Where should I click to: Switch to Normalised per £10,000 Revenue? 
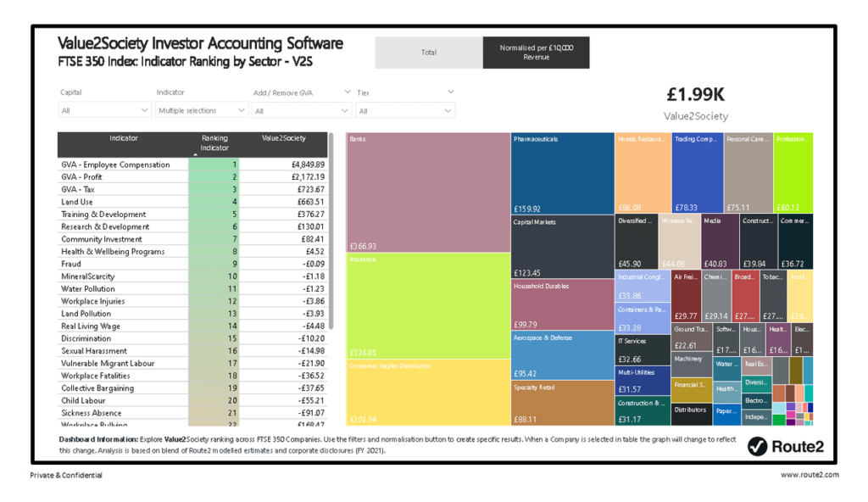click(536, 53)
